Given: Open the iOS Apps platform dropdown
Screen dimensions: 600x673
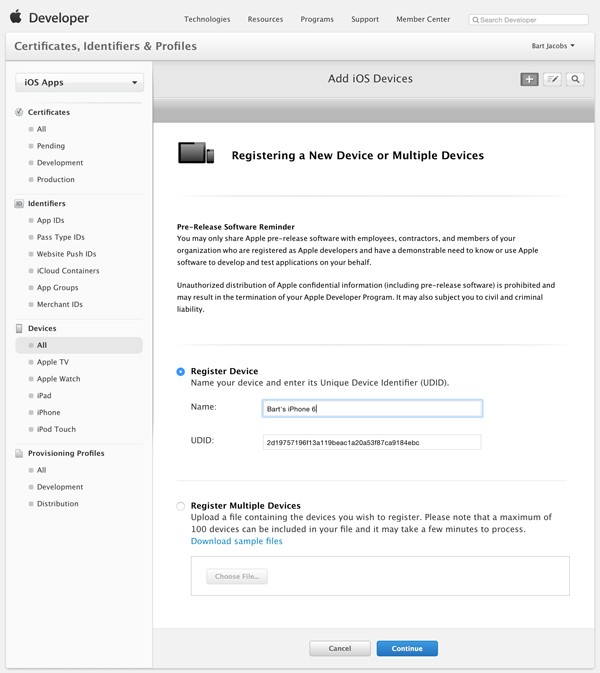Looking at the screenshot, I should click(x=79, y=82).
